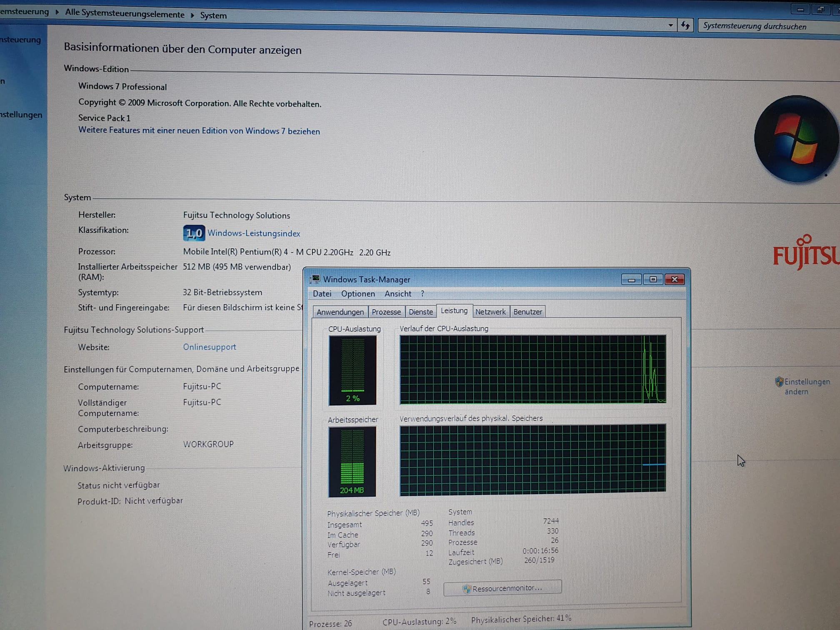This screenshot has height=630, width=840.
Task: Click the Verwendungsverlauf des physikal. Speichers graph
Action: (x=533, y=460)
